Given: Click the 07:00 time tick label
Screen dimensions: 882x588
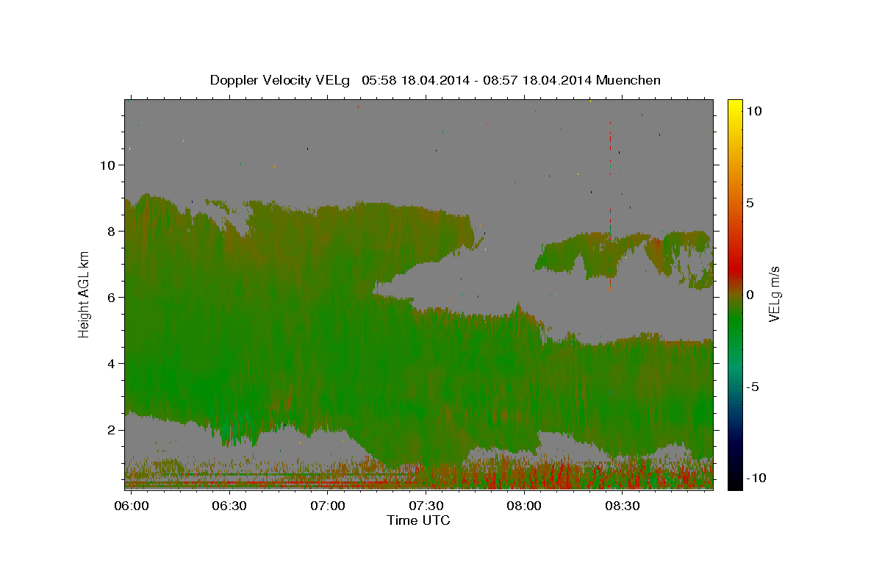Looking at the screenshot, I should (x=327, y=506).
